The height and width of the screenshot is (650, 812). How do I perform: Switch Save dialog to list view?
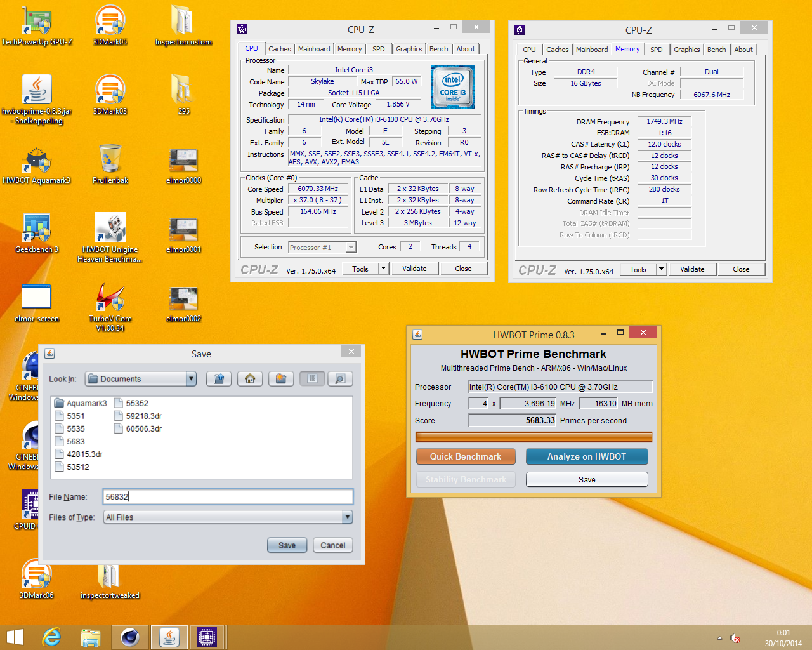pos(312,379)
